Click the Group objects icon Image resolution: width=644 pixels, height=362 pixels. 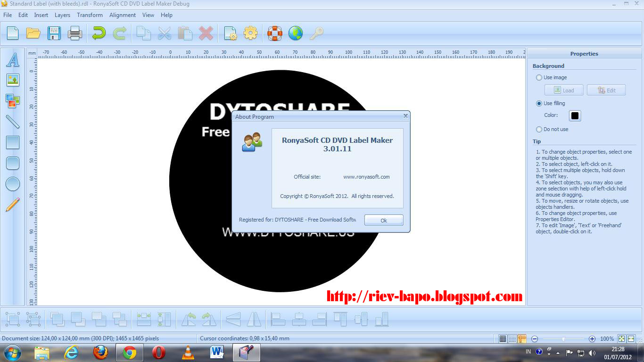click(x=13, y=319)
